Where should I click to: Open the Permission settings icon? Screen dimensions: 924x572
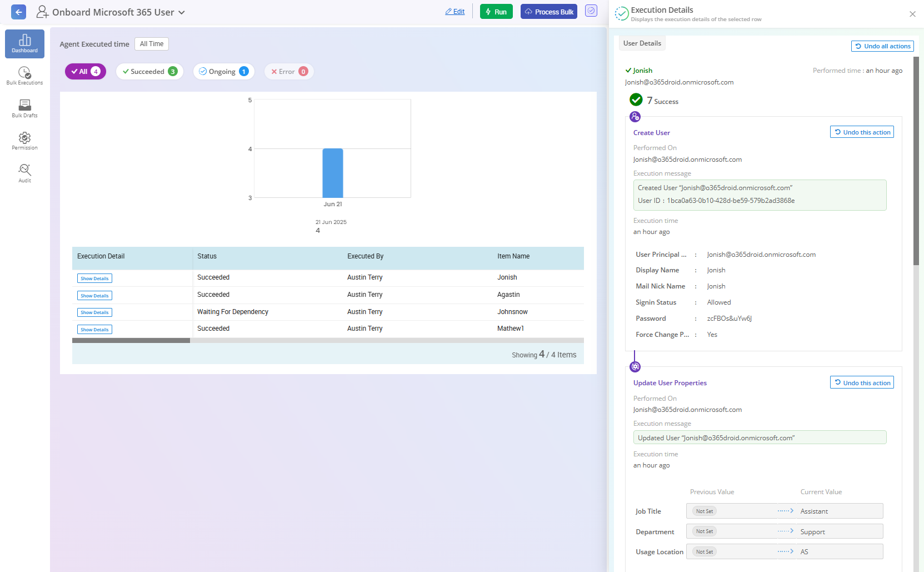pyautogui.click(x=24, y=141)
